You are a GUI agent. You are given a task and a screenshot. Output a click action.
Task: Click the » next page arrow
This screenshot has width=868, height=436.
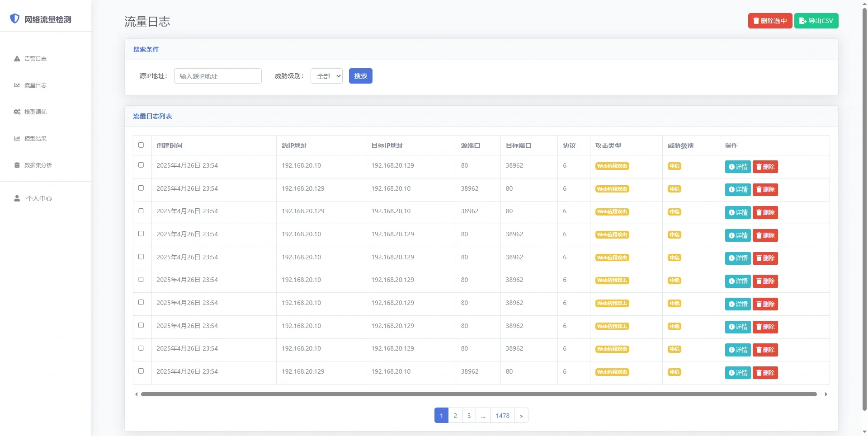521,416
